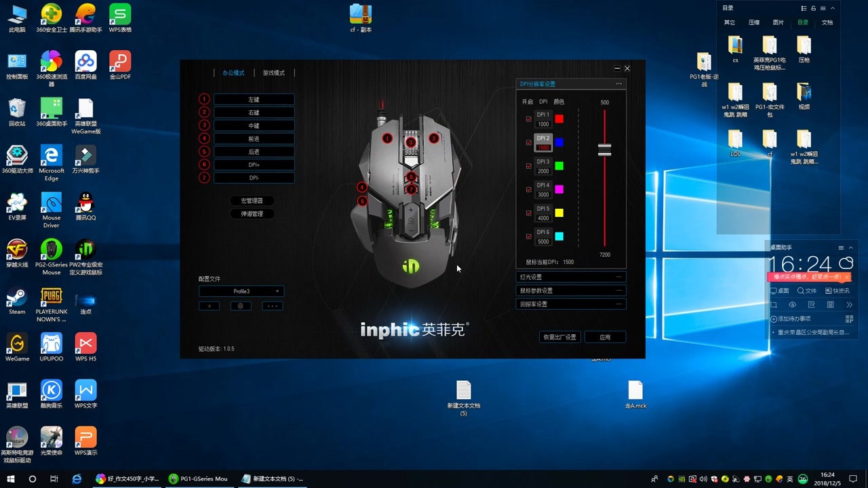This screenshot has width=868, height=488.
Task: Open the 视频 folder in 目录 panel
Action: (x=804, y=96)
